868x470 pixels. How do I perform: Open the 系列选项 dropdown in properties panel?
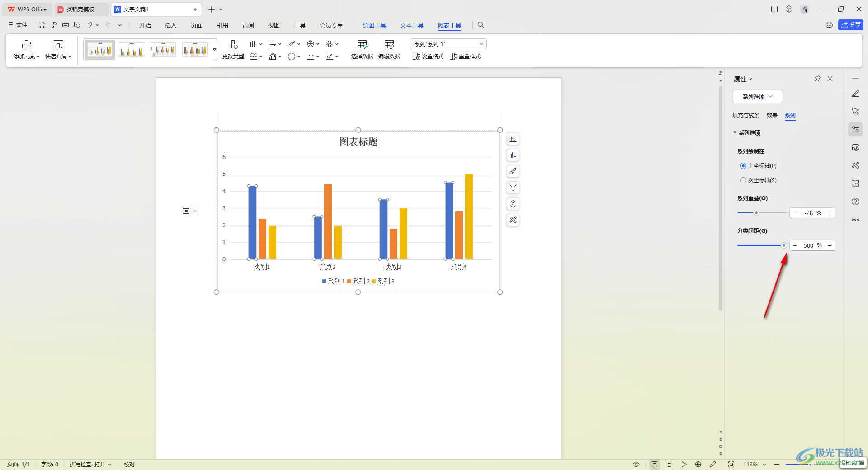point(758,97)
